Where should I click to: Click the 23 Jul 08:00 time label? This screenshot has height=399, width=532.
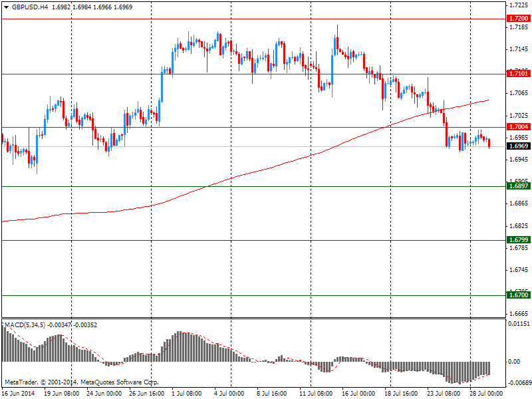point(444,394)
